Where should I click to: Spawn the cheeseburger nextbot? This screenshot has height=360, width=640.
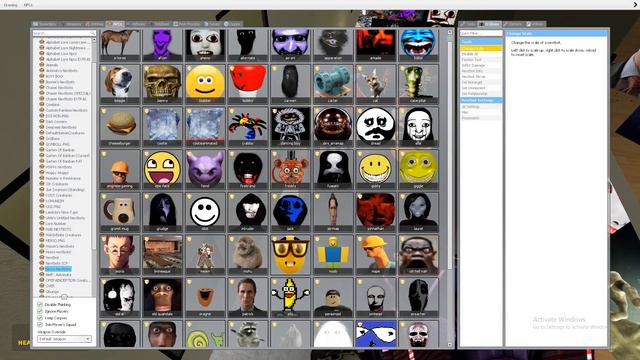click(x=120, y=126)
